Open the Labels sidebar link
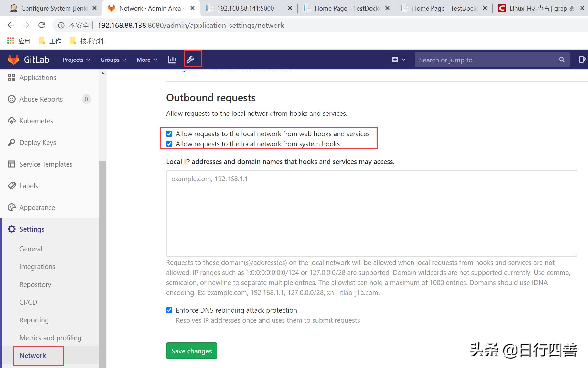Screen dimensions: 588x368 29,186
